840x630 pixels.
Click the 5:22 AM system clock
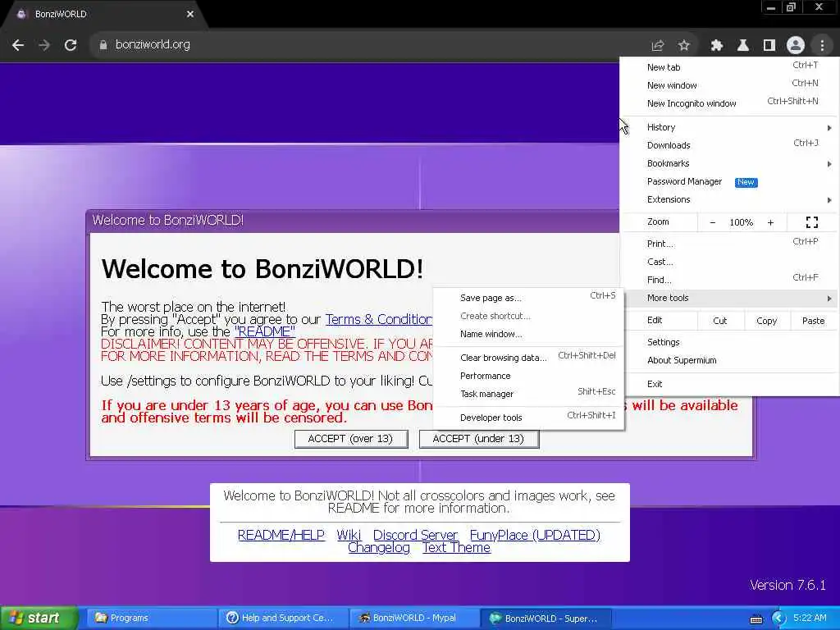coord(810,619)
